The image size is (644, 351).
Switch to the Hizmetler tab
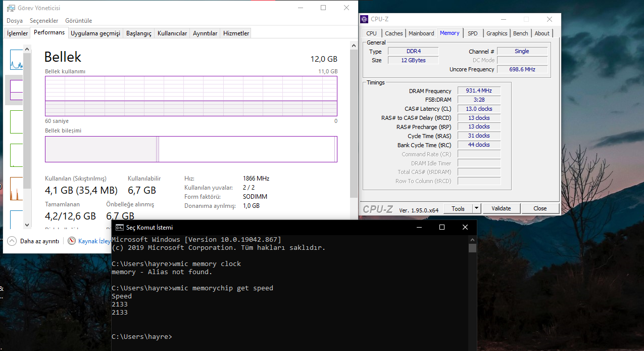236,33
